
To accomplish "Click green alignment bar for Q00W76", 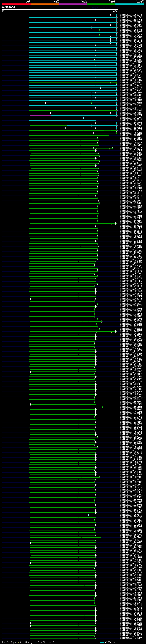I will [73, 223].
